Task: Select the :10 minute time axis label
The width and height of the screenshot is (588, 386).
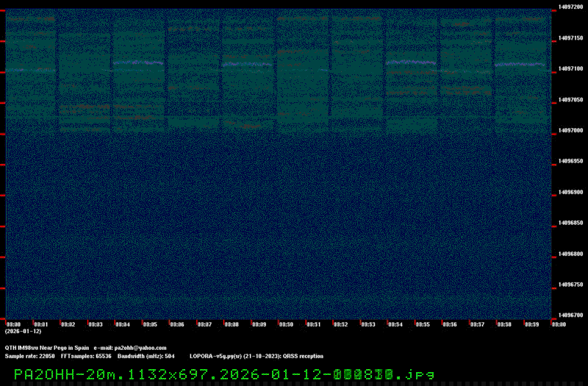Action: 286,324
